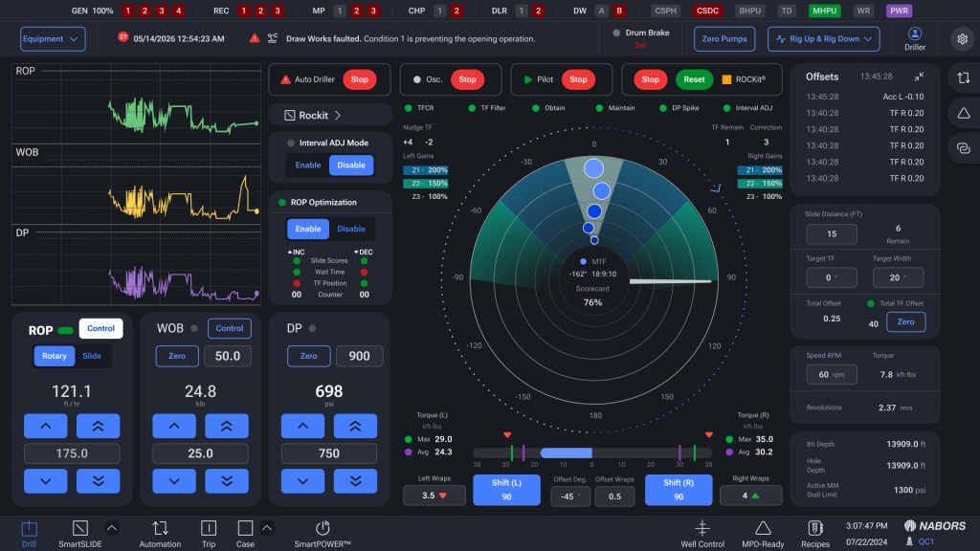Expand Case submenu arrow
The width and height of the screenshot is (980, 551).
click(267, 528)
